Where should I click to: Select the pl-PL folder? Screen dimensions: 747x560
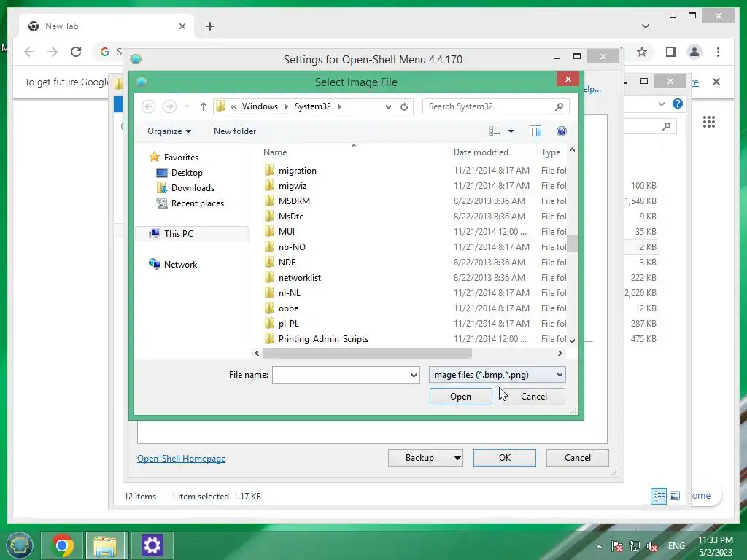pos(288,323)
